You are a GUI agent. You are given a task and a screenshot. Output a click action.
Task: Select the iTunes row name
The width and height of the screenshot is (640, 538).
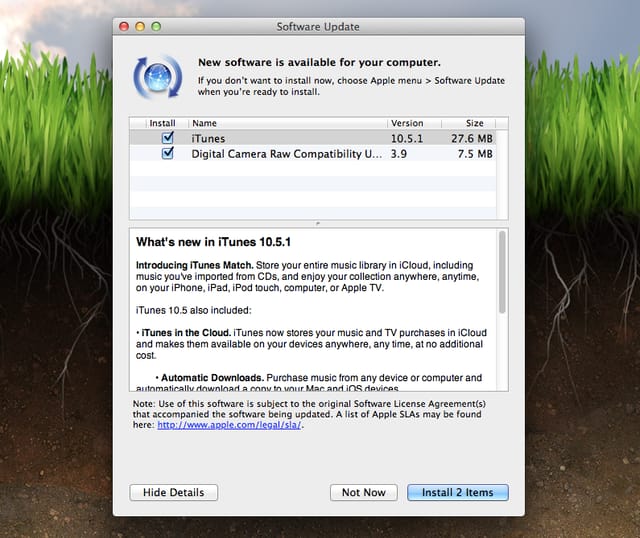(209, 139)
